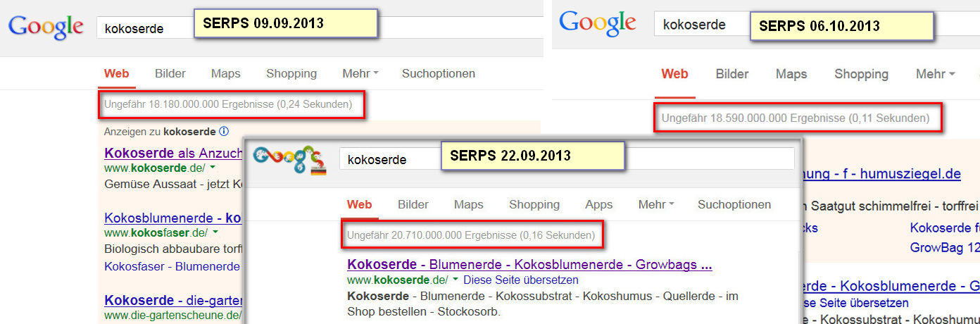Click the ad info icon beside kokoserde

tap(224, 131)
